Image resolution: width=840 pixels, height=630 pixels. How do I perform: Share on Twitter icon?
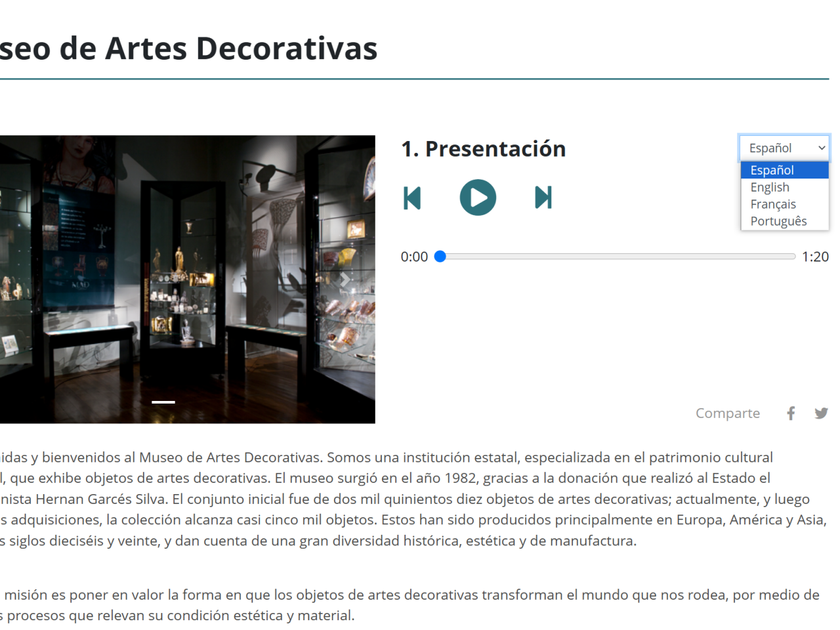[821, 413]
